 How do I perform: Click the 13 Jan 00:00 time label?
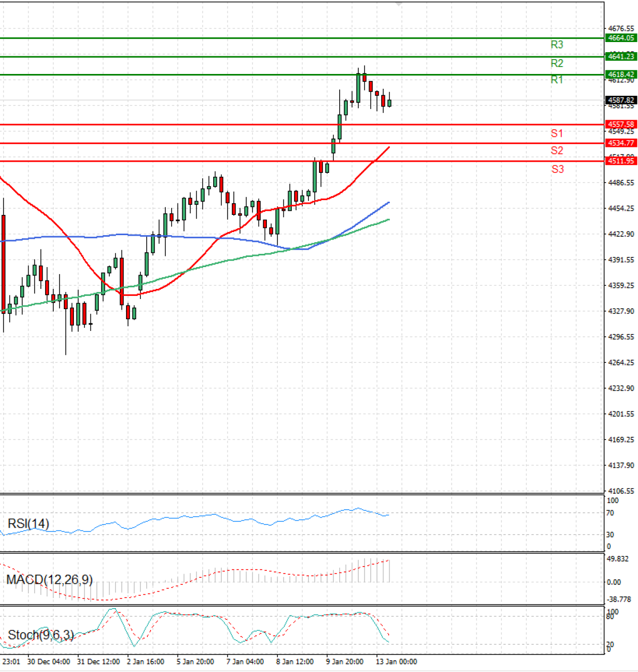click(397, 662)
